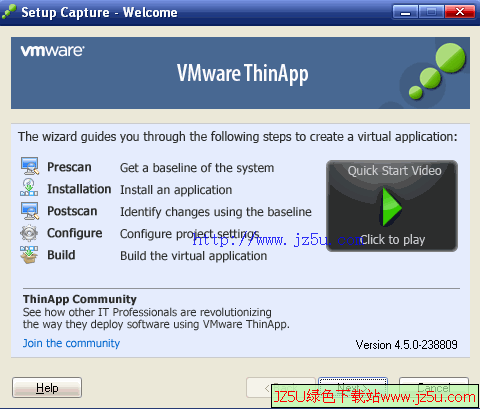
Task: Click the Build package icon
Action: click(x=29, y=255)
